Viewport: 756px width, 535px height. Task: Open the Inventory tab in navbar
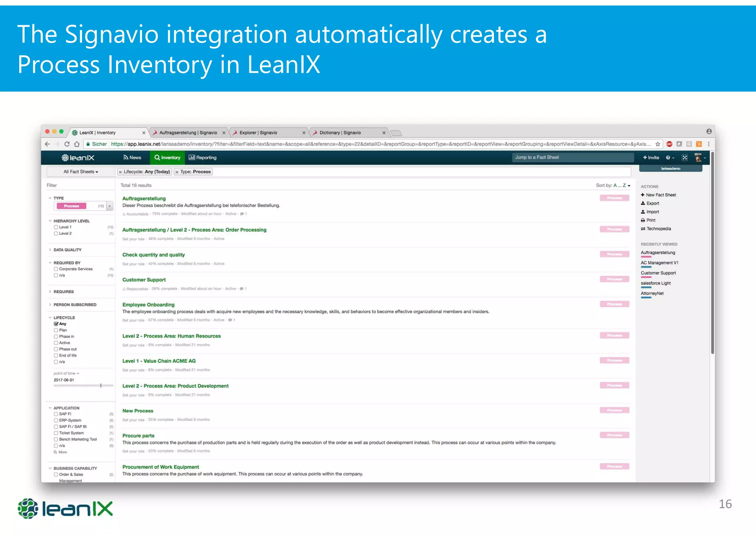167,158
